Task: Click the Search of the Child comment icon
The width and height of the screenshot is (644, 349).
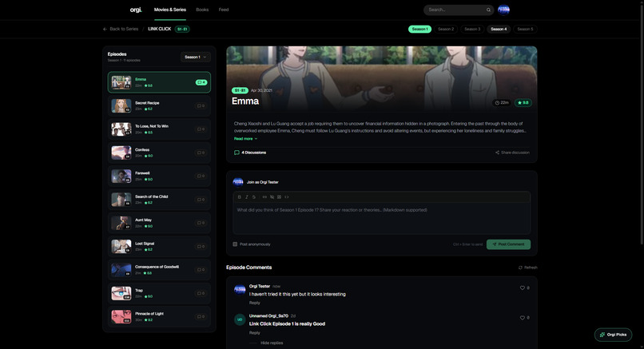Action: [201, 200]
